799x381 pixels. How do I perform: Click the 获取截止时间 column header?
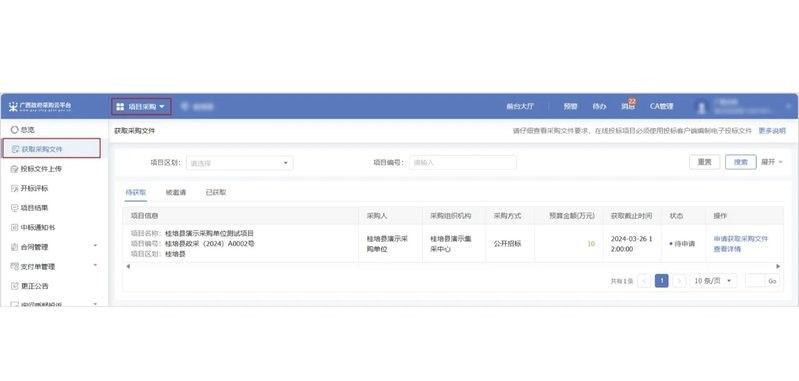[x=631, y=216]
